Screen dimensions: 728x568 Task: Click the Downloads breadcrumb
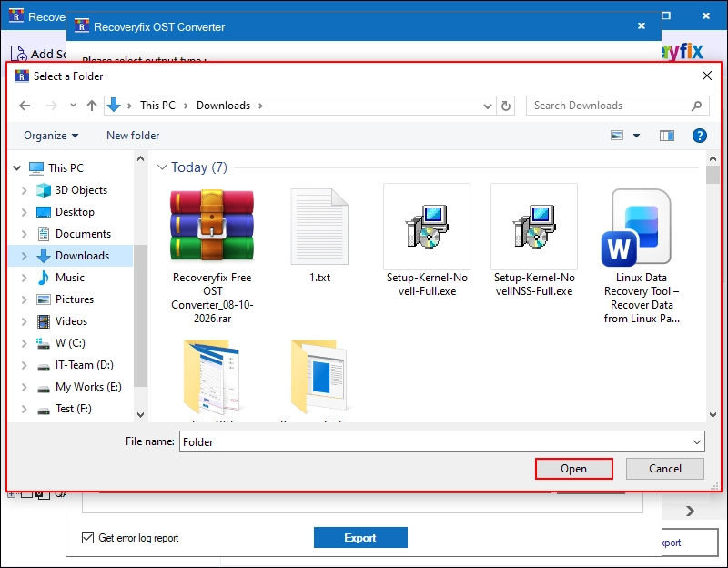coord(223,106)
